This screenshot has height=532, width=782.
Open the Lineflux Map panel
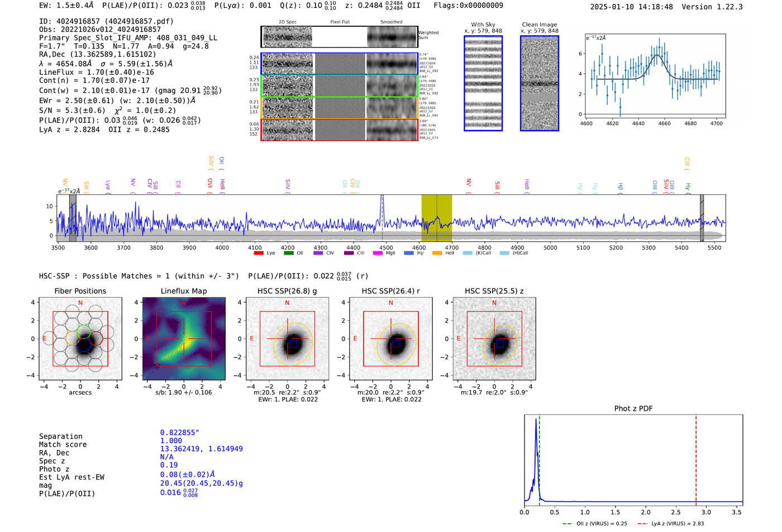[x=184, y=339]
